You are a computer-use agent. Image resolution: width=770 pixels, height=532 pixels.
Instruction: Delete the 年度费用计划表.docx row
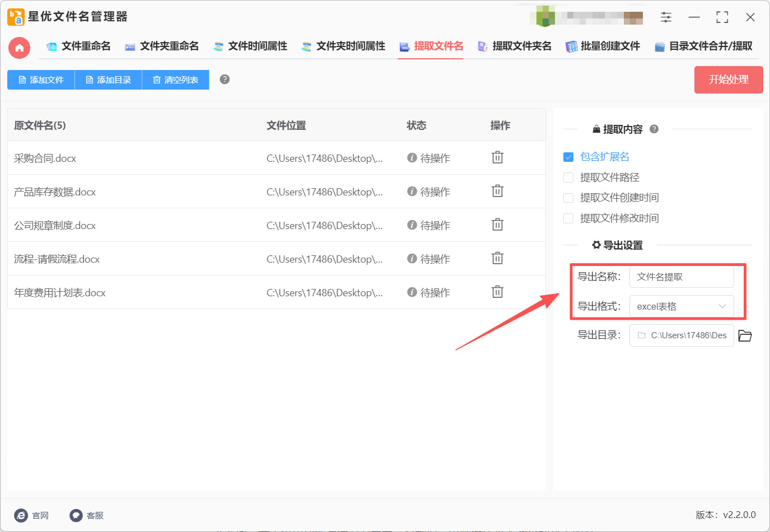click(497, 292)
